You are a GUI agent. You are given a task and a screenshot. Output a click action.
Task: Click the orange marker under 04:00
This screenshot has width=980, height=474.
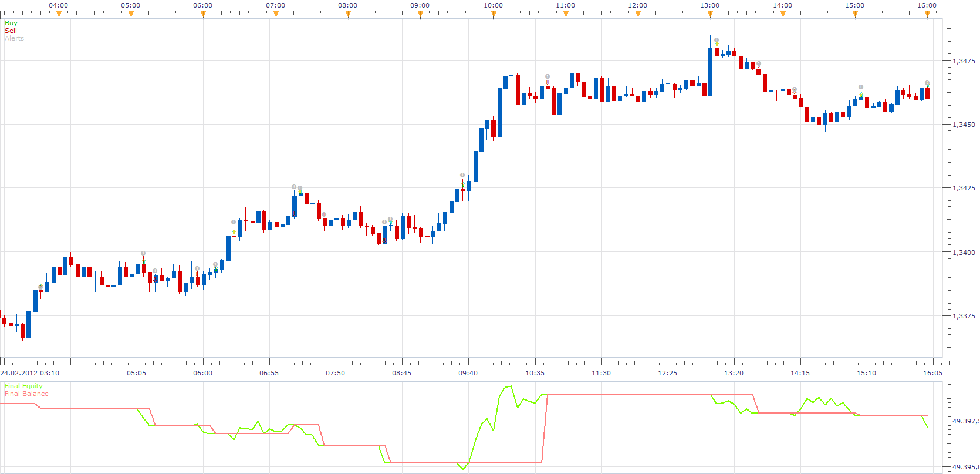pos(59,15)
